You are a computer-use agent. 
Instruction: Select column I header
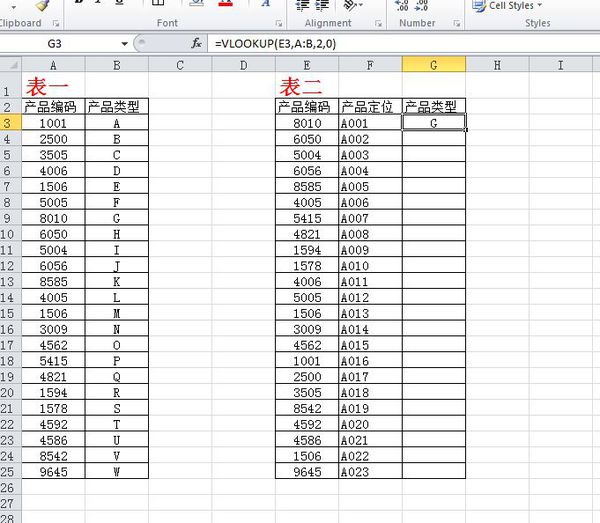click(561, 65)
